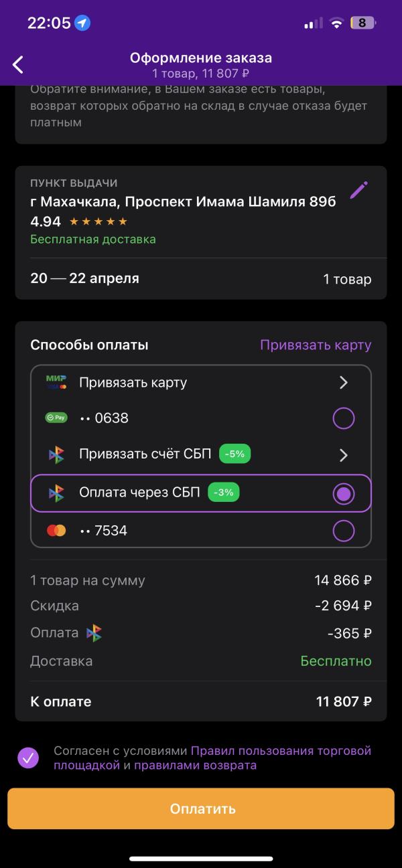Edit pickup point with pencil icon

tap(359, 190)
